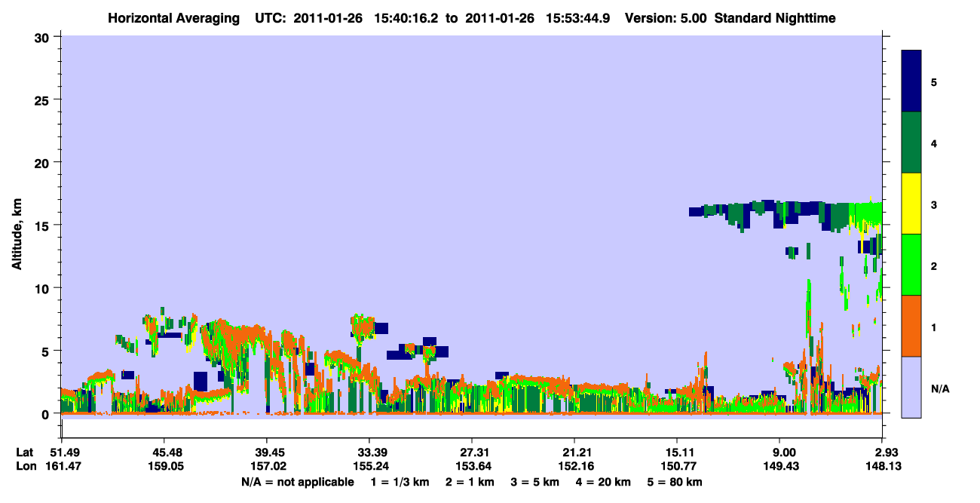Click latitude value 15.11
Viewport: 980px width, 503px height.
(677, 452)
